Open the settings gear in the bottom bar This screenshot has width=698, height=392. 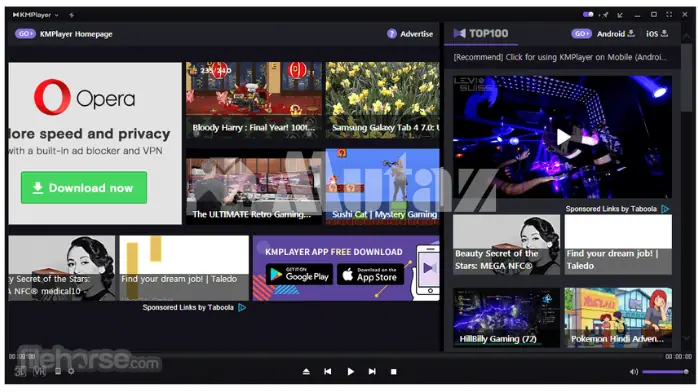click(71, 371)
